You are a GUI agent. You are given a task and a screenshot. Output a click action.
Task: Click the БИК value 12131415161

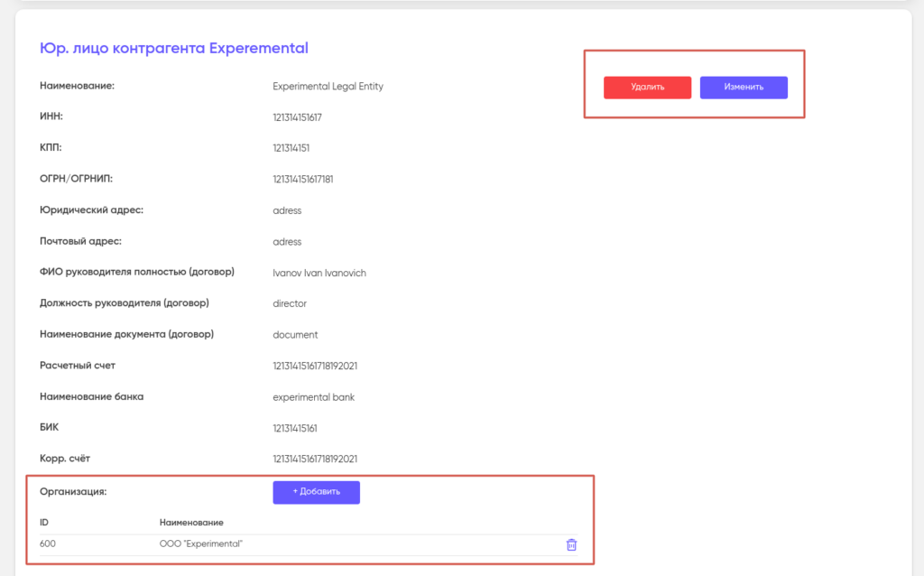295,428
